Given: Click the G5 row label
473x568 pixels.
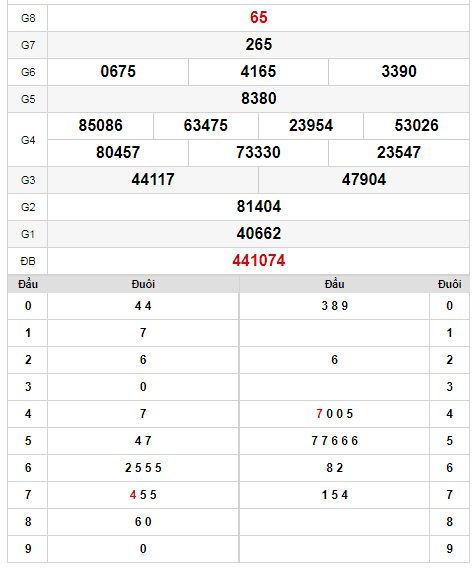Looking at the screenshot, I should click(28, 99).
